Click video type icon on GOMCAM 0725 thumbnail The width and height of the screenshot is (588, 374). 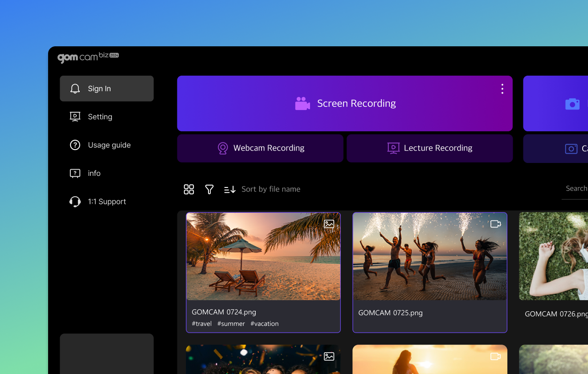click(495, 224)
